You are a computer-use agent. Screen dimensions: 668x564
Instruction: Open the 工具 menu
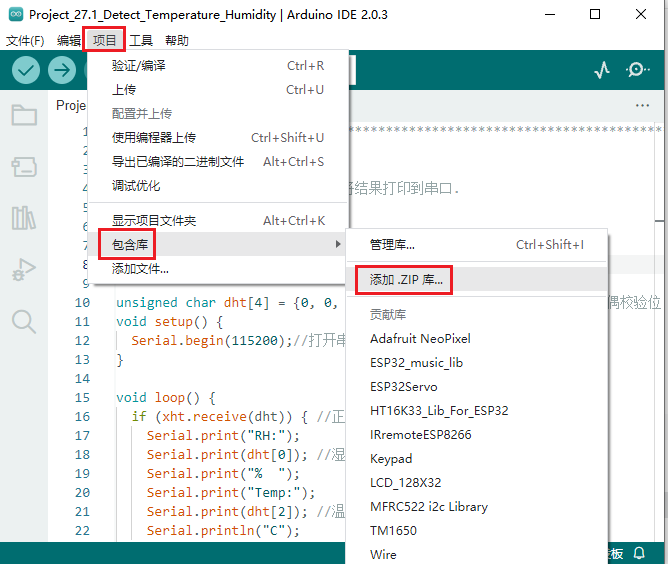(141, 40)
